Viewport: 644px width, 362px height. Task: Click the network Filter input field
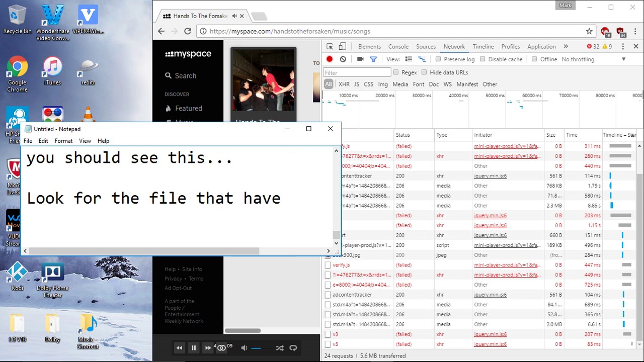pyautogui.click(x=357, y=72)
